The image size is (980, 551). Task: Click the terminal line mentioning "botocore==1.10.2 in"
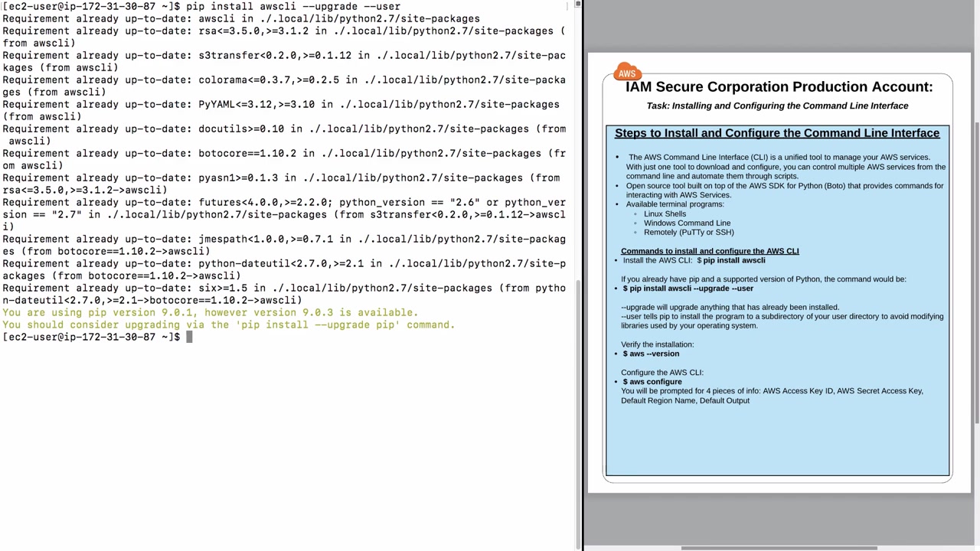(284, 159)
